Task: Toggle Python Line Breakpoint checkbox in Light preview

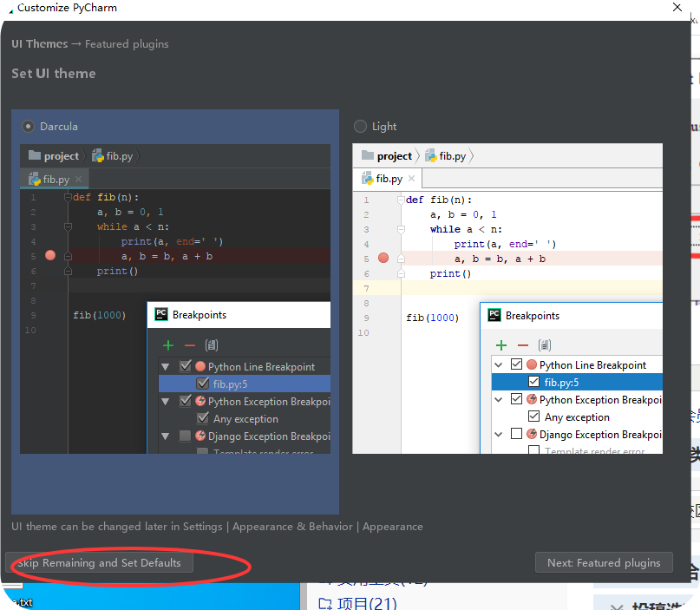Action: 516,364
